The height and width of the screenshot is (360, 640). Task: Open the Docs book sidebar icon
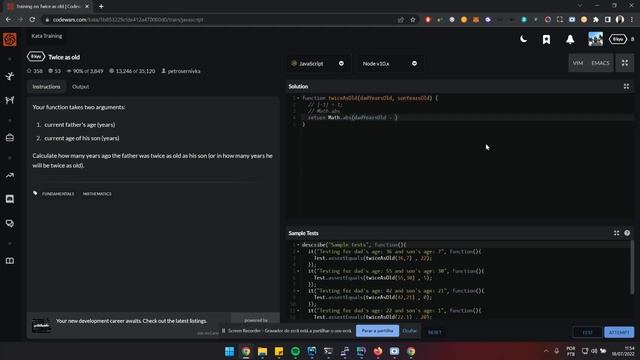tap(10, 261)
